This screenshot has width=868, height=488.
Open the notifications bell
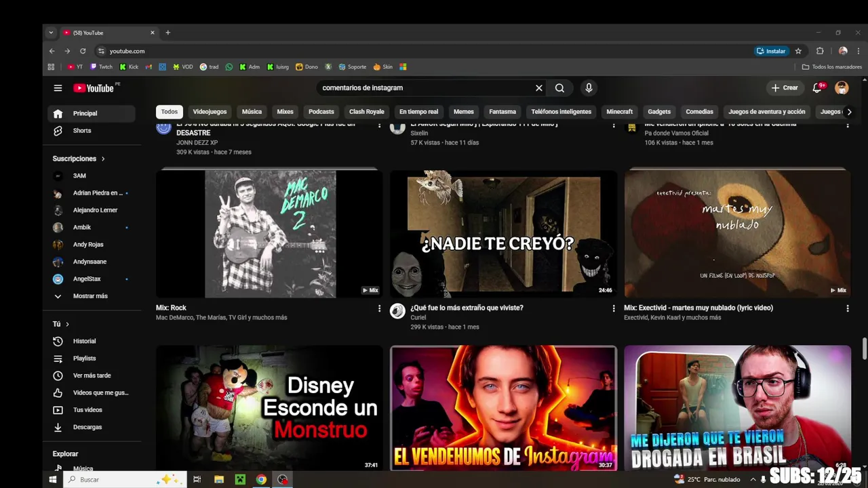[818, 88]
